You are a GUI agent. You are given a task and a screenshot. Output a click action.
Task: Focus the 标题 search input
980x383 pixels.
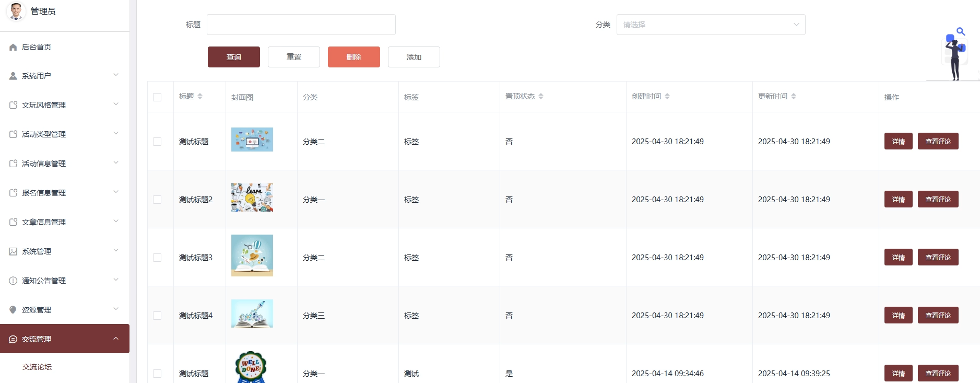(x=301, y=25)
